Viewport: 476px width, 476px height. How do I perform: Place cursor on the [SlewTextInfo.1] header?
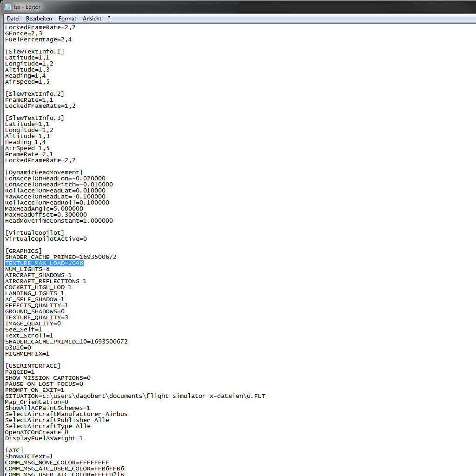click(x=34, y=52)
